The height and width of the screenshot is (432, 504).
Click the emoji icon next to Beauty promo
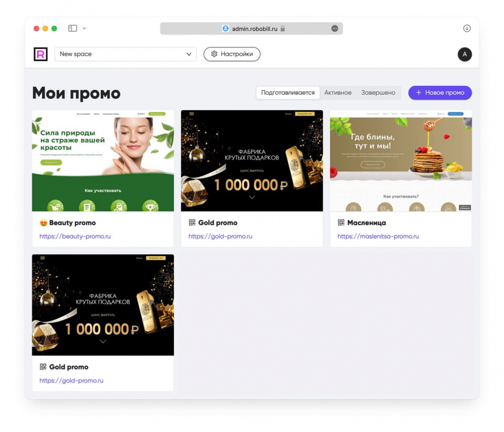click(43, 223)
